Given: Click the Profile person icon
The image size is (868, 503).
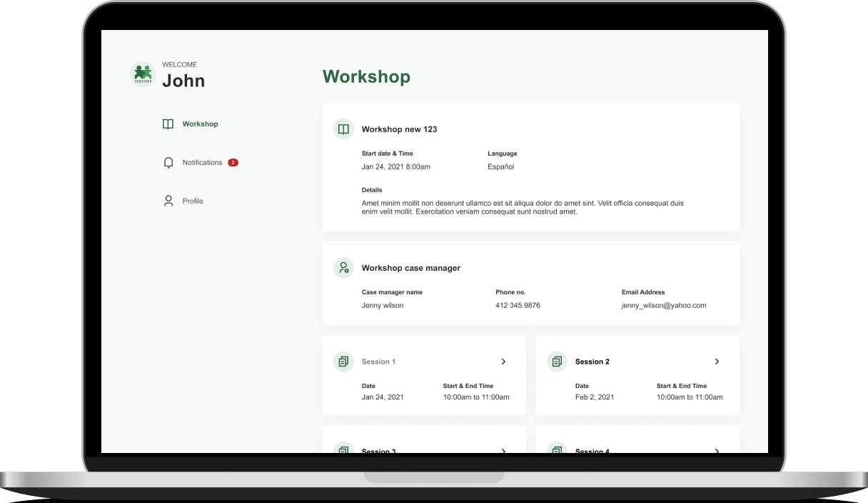Looking at the screenshot, I should pyautogui.click(x=168, y=201).
